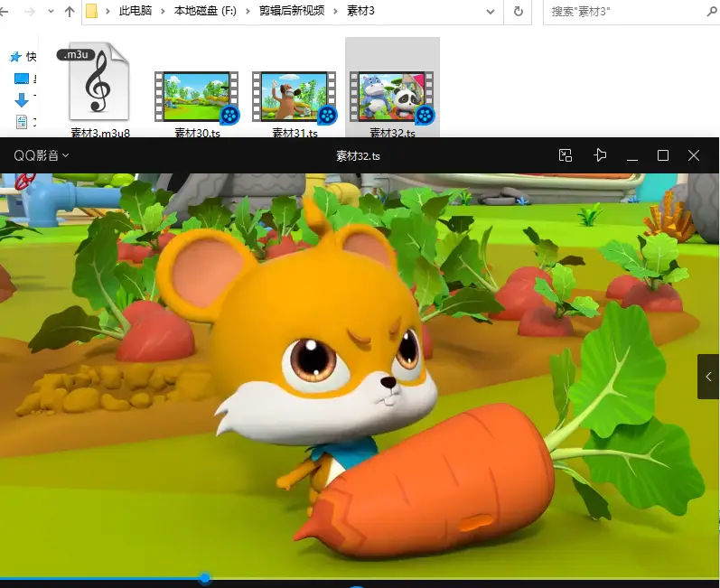Pin QQ影音 window always on top
Image resolution: width=720 pixels, height=588 pixels.
600,155
